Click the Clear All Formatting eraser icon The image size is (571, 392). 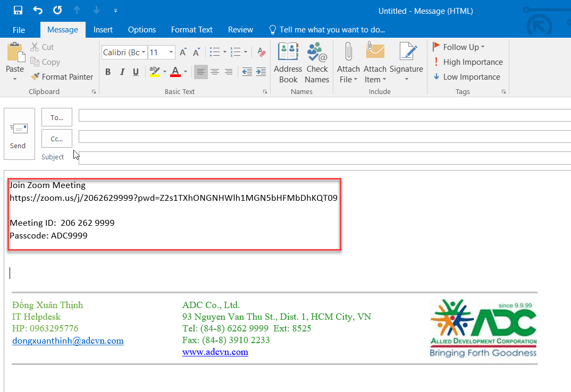click(261, 52)
